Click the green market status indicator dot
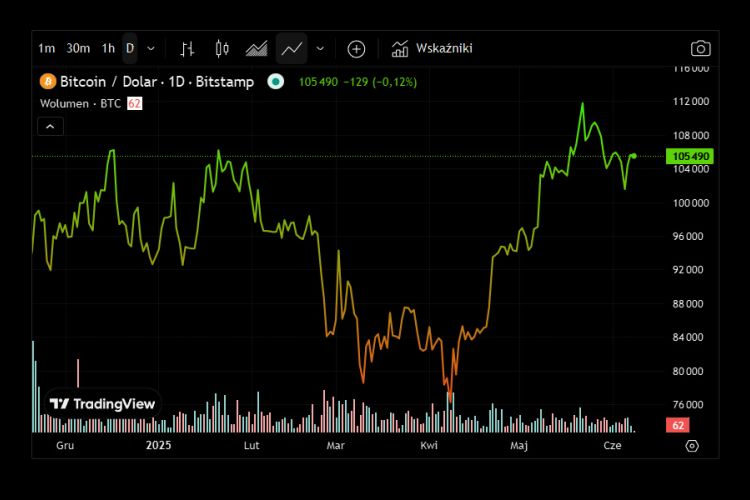Viewport: 750px width, 500px height. pos(276,81)
